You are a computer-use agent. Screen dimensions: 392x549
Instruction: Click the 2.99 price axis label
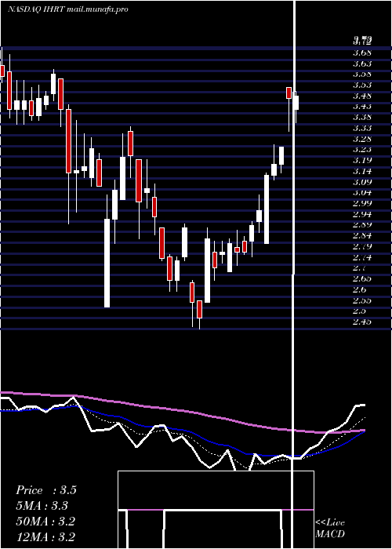click(x=362, y=203)
